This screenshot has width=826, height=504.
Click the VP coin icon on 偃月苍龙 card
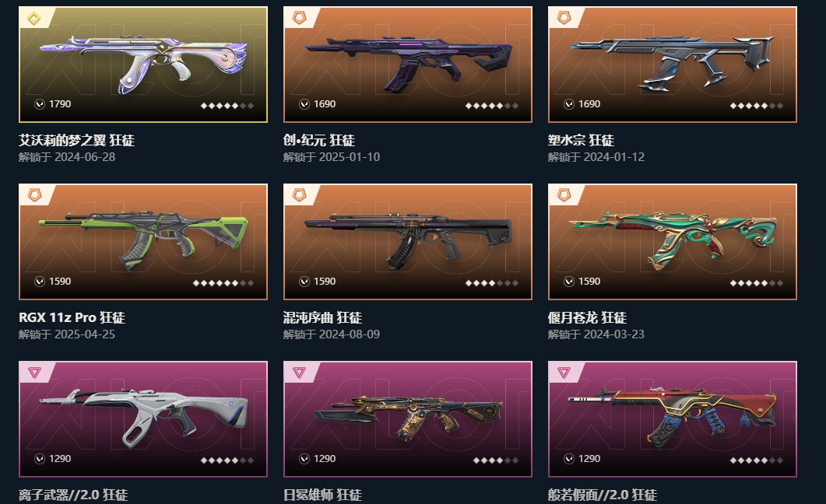[x=569, y=282]
